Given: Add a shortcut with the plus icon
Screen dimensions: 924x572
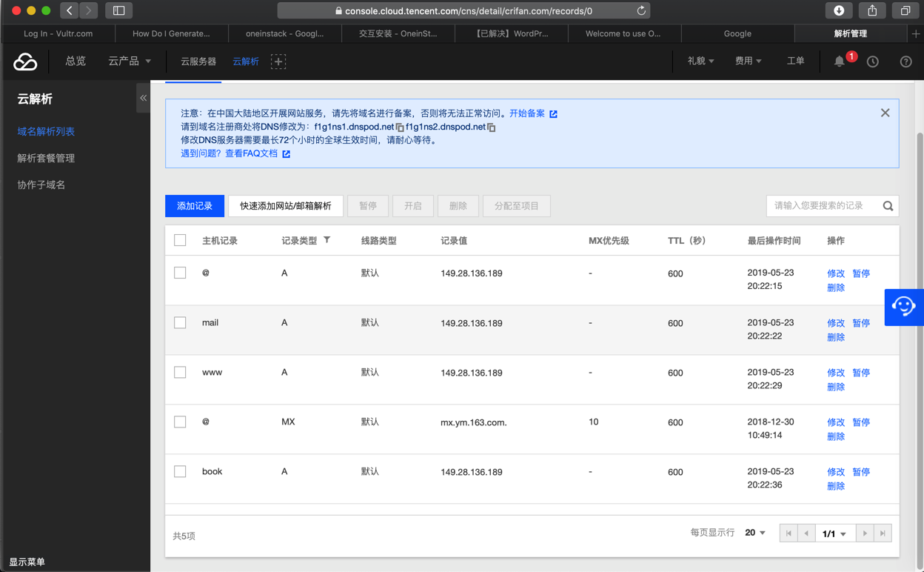Looking at the screenshot, I should pyautogui.click(x=278, y=61).
